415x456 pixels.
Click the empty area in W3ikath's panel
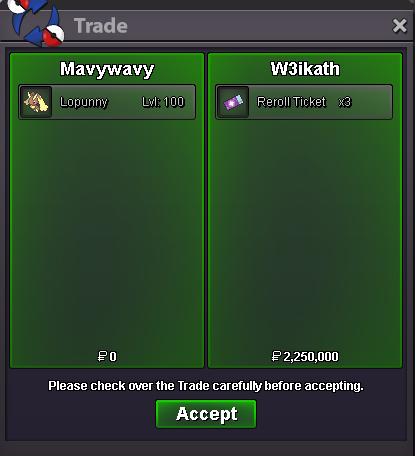click(x=305, y=233)
